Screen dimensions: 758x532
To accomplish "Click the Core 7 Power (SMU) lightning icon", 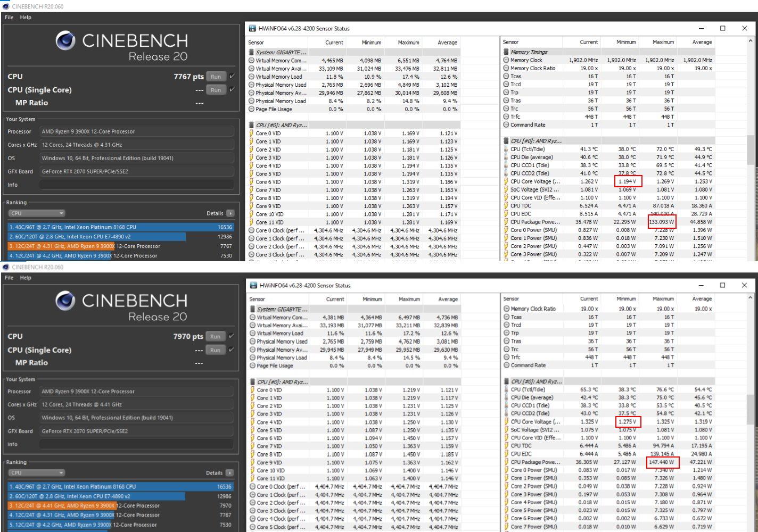I will pyautogui.click(x=506, y=527).
